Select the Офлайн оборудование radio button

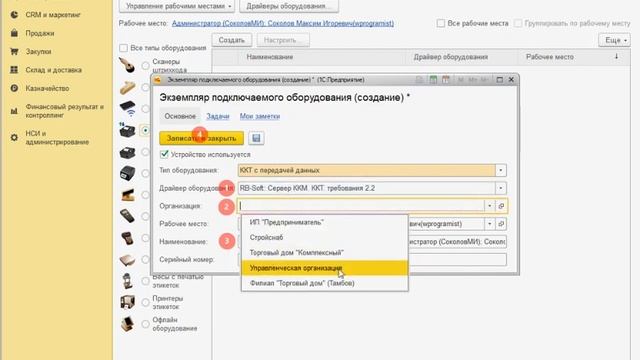tap(145, 324)
